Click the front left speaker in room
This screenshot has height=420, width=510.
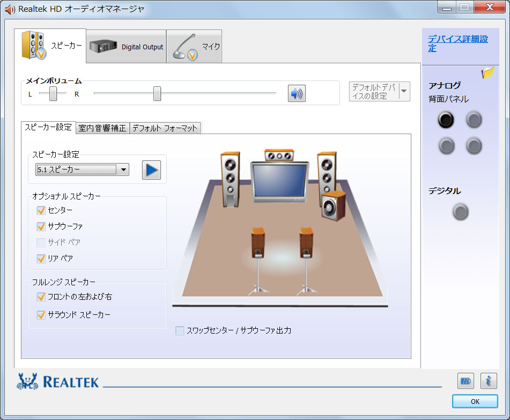click(230, 179)
